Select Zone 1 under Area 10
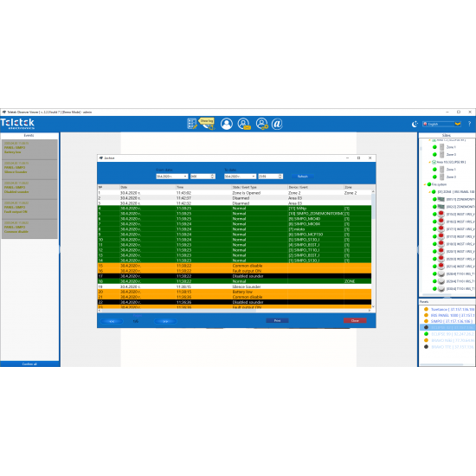Screen dimensions: 476x476 pos(451,170)
